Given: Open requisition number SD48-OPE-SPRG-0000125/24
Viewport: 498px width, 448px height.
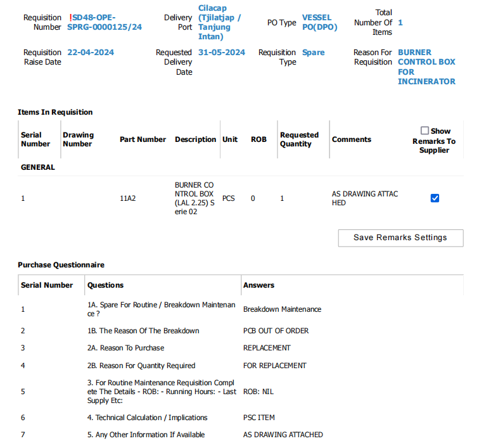Looking at the screenshot, I should coord(105,22).
